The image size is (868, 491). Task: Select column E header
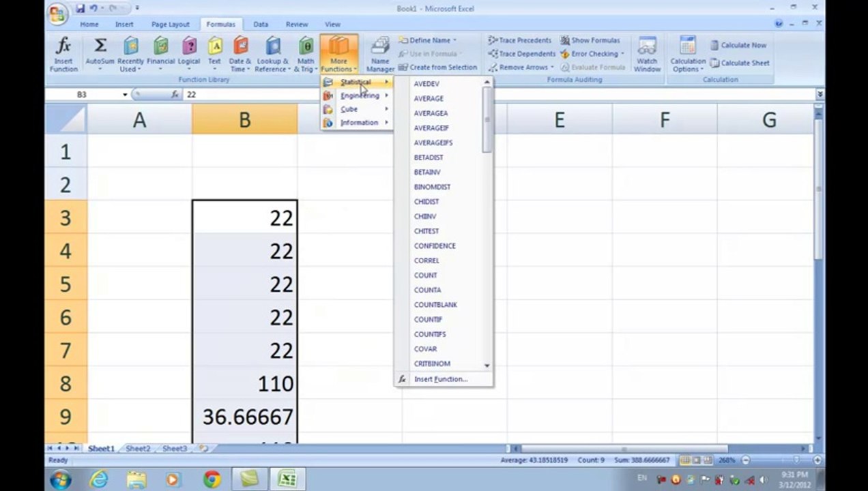click(560, 120)
